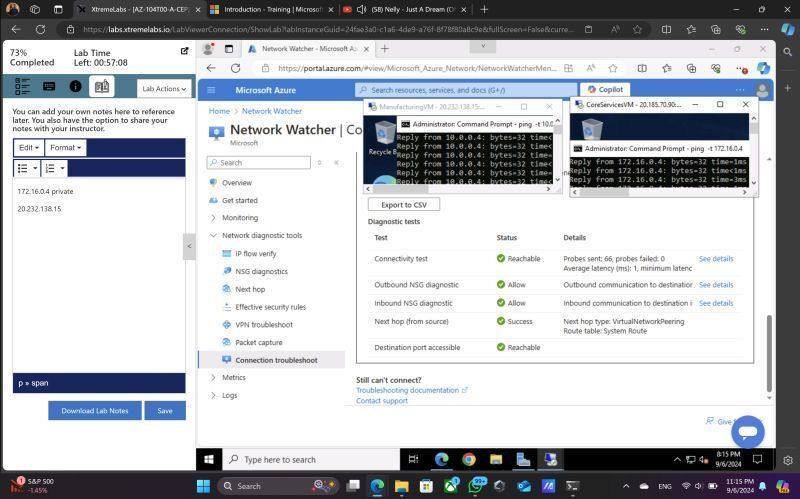Focus the Azure search resources box
Viewport: 800px width, 499px height.
tap(465, 90)
